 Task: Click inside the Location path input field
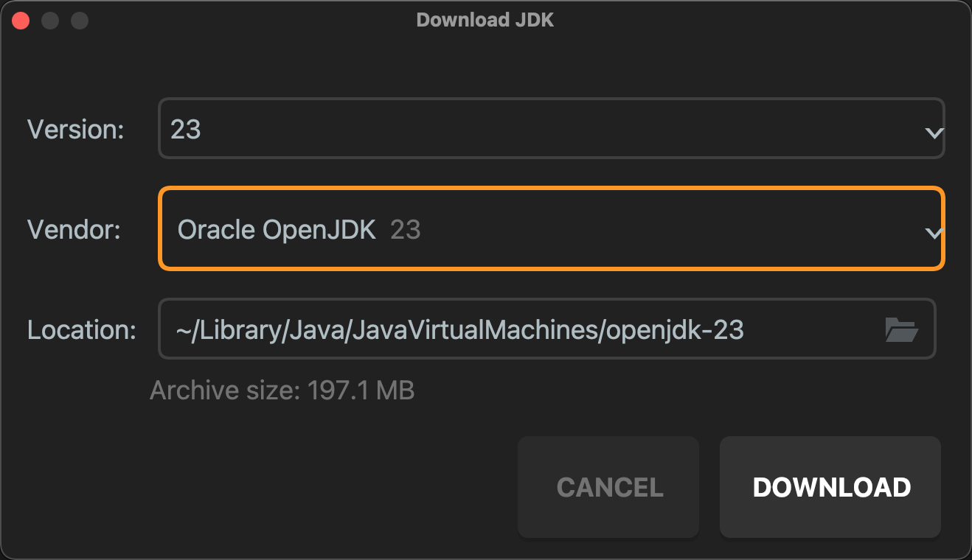pyautogui.click(x=547, y=329)
